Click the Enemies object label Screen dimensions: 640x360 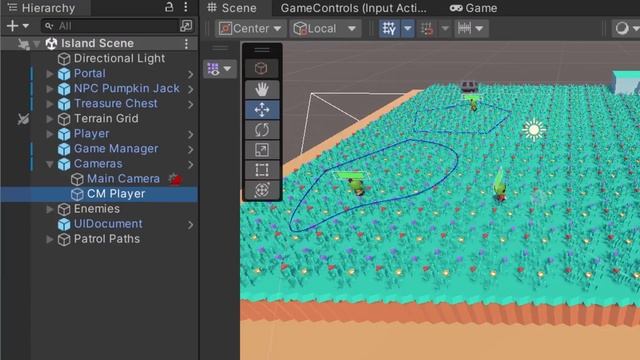(97, 209)
